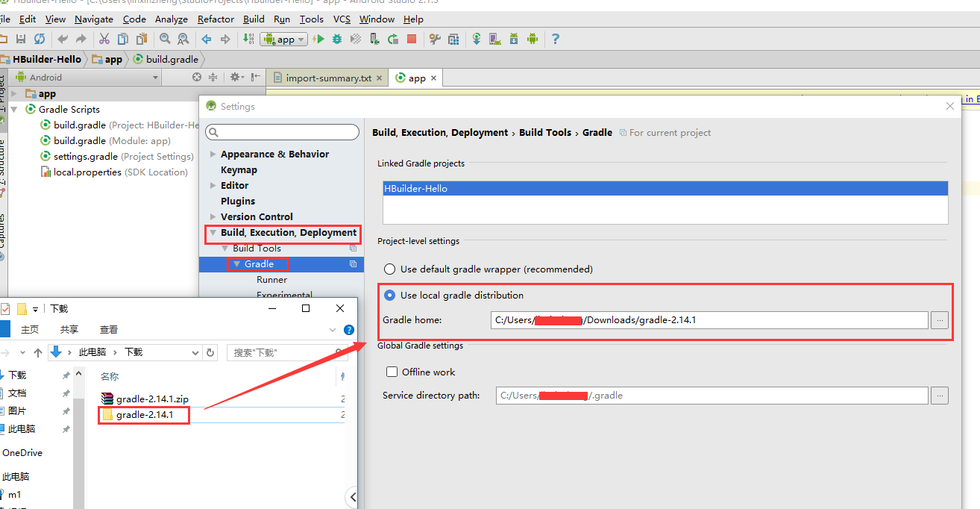Click the Gradle home path field

point(709,320)
